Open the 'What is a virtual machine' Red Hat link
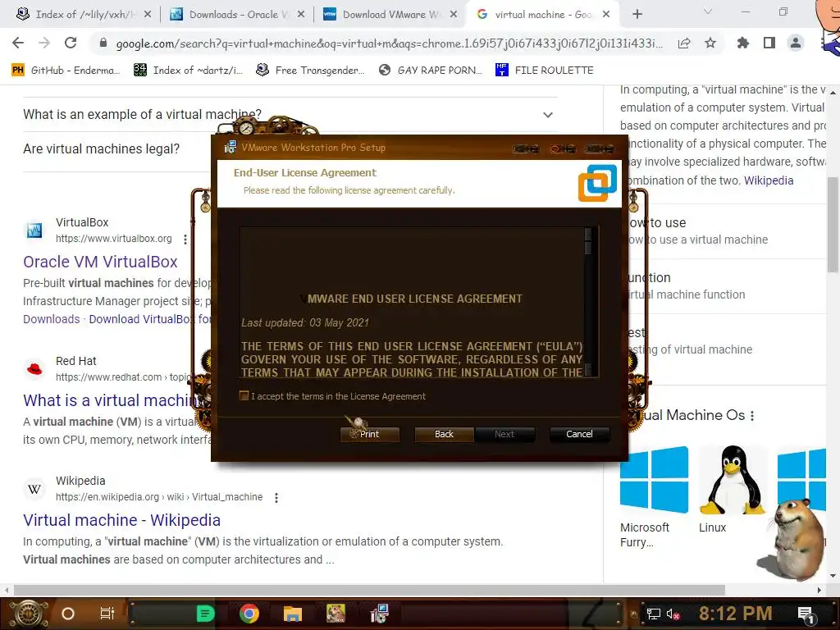The width and height of the screenshot is (840, 630). (x=112, y=400)
